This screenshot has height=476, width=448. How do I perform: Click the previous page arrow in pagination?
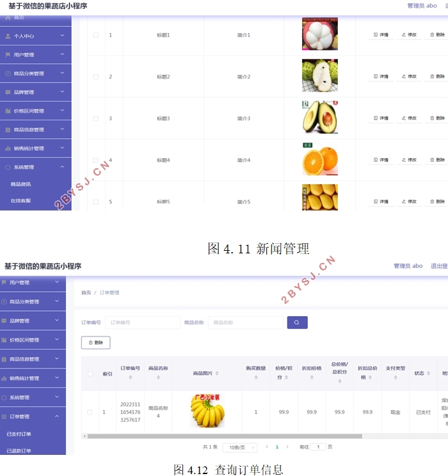tap(267, 447)
